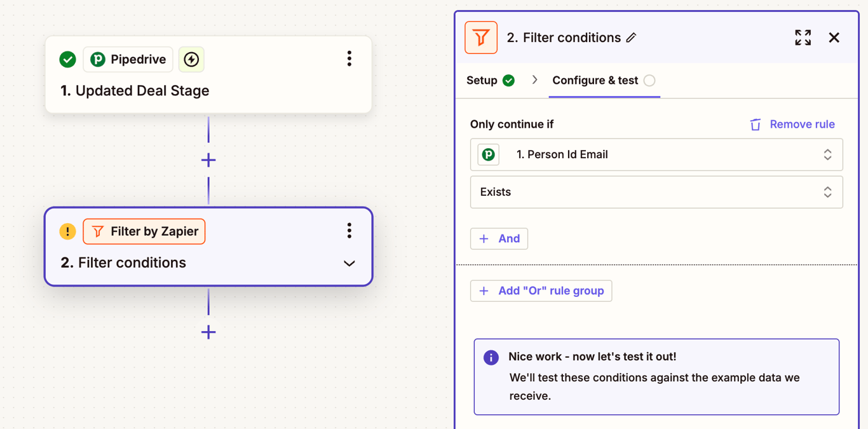The image size is (868, 429).
Task: Open the Person Id Email field dropdown
Action: click(x=656, y=154)
